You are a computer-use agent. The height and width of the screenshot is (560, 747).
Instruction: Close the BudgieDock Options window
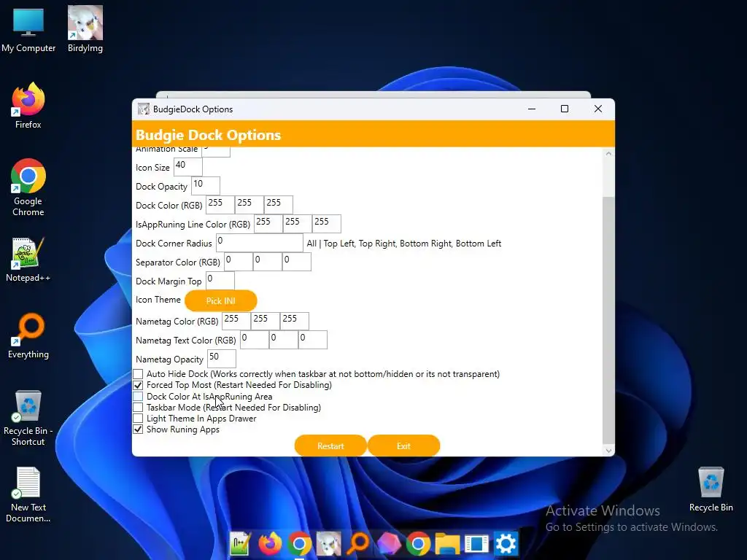tap(598, 109)
